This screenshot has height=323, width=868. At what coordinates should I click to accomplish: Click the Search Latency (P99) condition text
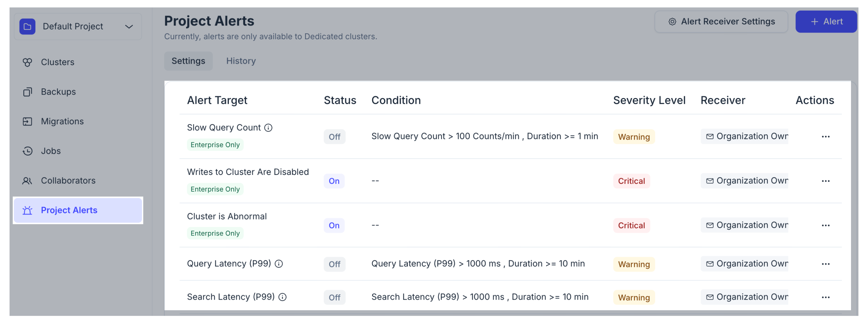coord(480,297)
